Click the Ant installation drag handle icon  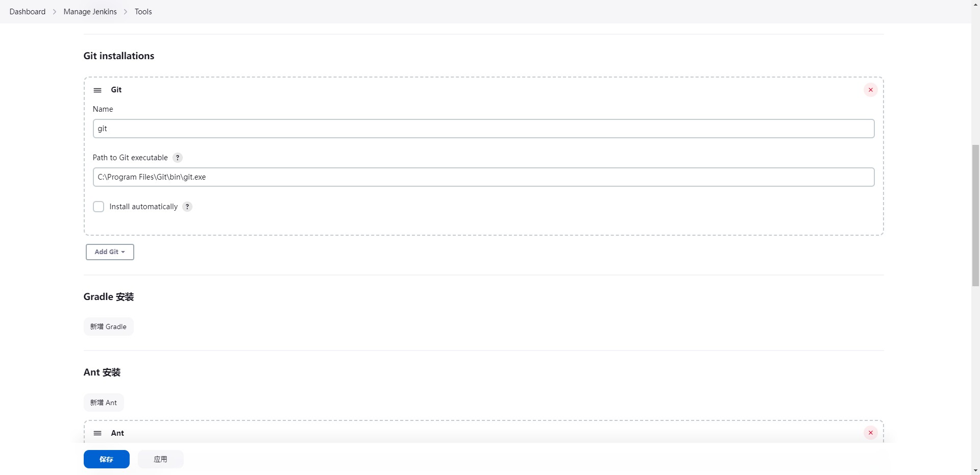point(97,433)
